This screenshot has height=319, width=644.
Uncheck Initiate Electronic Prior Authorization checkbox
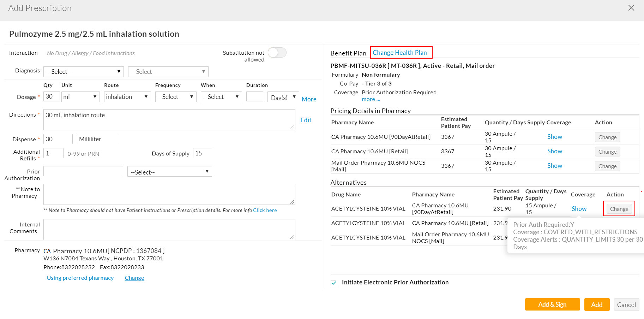tap(333, 283)
